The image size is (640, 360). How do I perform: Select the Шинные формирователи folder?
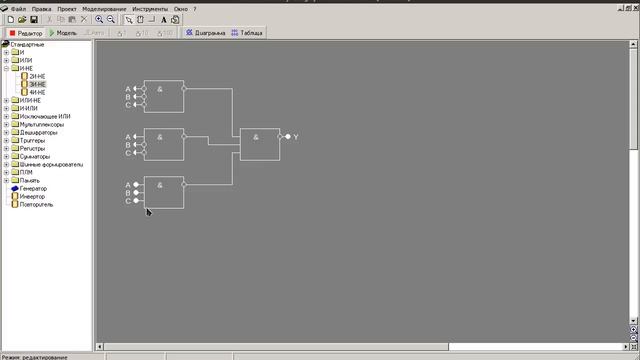pos(51,164)
